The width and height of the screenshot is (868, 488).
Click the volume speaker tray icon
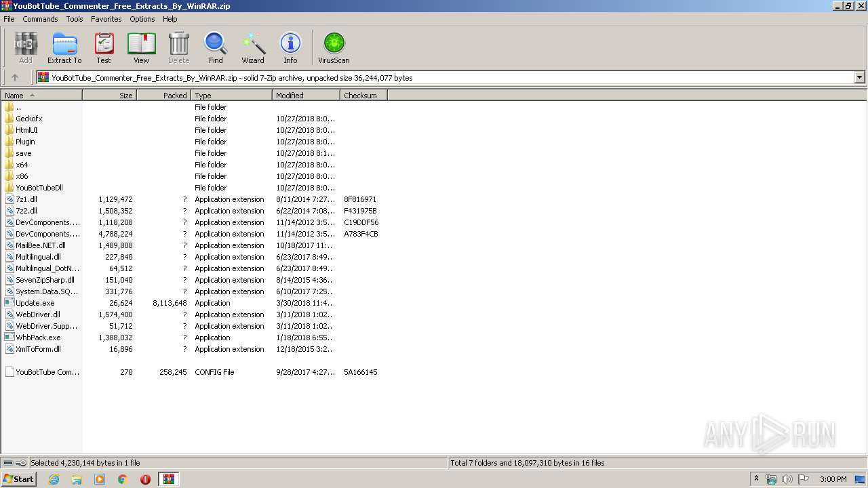click(787, 479)
